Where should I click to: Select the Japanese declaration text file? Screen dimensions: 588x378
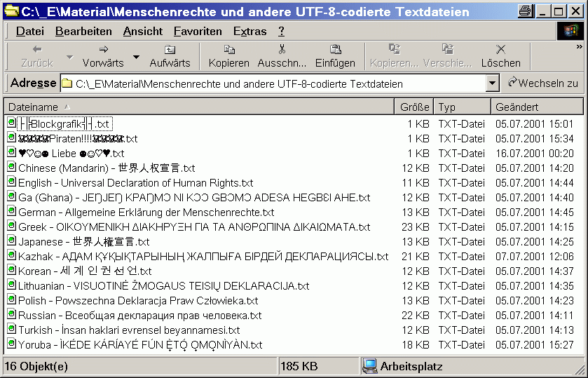(83, 241)
